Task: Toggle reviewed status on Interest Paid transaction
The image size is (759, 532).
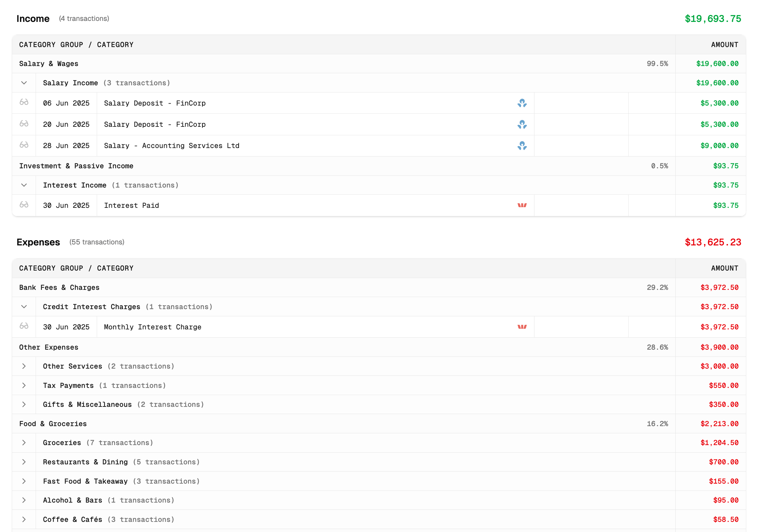Action: (24, 205)
